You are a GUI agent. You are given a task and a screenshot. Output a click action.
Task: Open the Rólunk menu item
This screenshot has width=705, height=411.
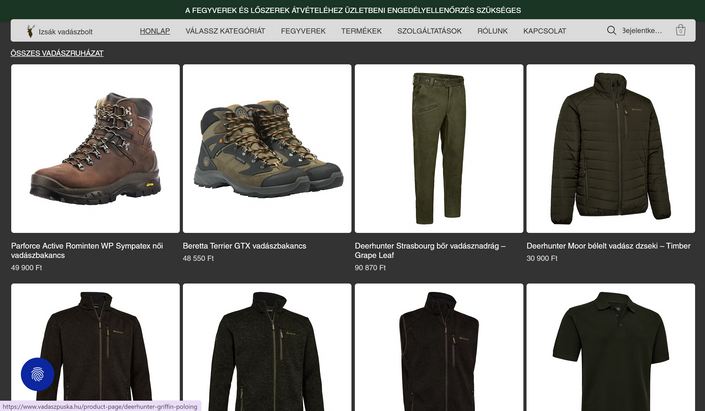492,31
